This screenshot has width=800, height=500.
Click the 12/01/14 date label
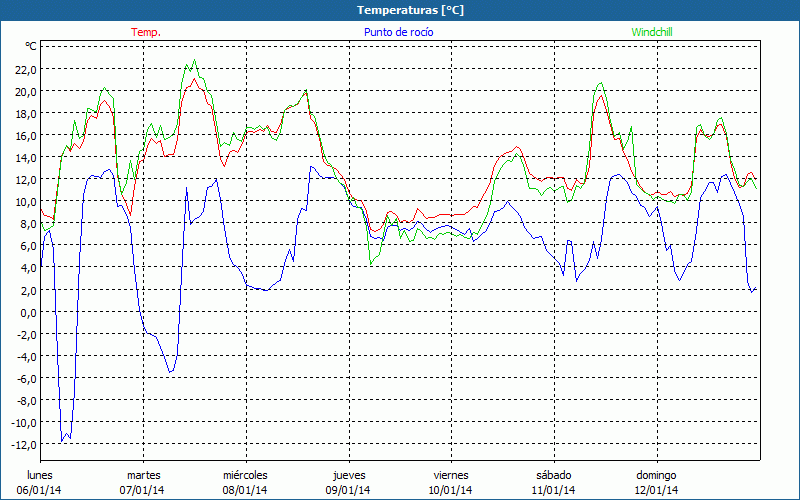(x=656, y=490)
